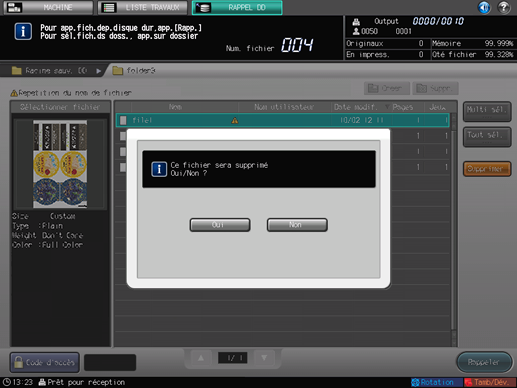Click the Rappeler button
This screenshot has height=388, width=517.
[x=484, y=362]
